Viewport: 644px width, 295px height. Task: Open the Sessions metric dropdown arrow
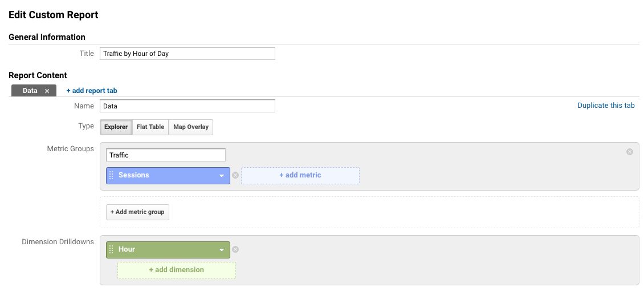pos(222,176)
